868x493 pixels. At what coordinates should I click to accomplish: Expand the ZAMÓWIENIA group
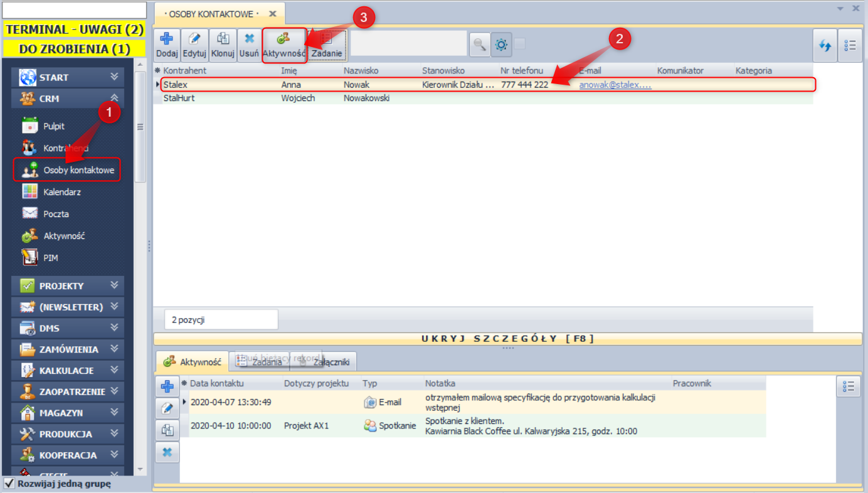68,349
